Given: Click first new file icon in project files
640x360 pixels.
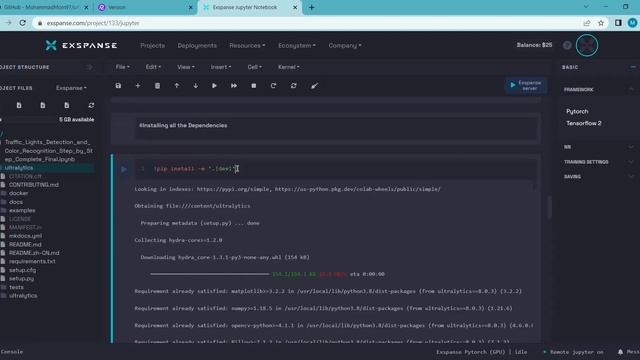Looking at the screenshot, I should 19,105.
